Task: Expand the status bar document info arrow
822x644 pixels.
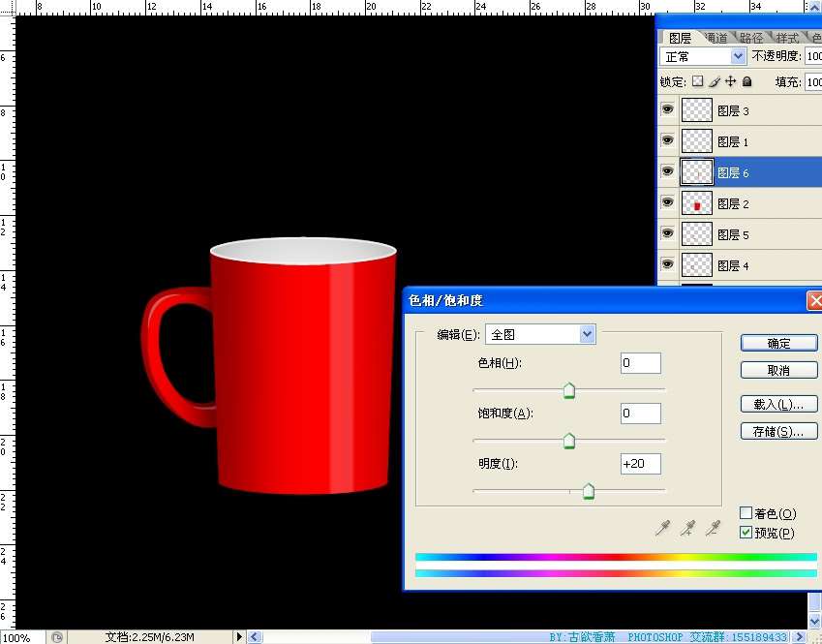Action: (240, 637)
